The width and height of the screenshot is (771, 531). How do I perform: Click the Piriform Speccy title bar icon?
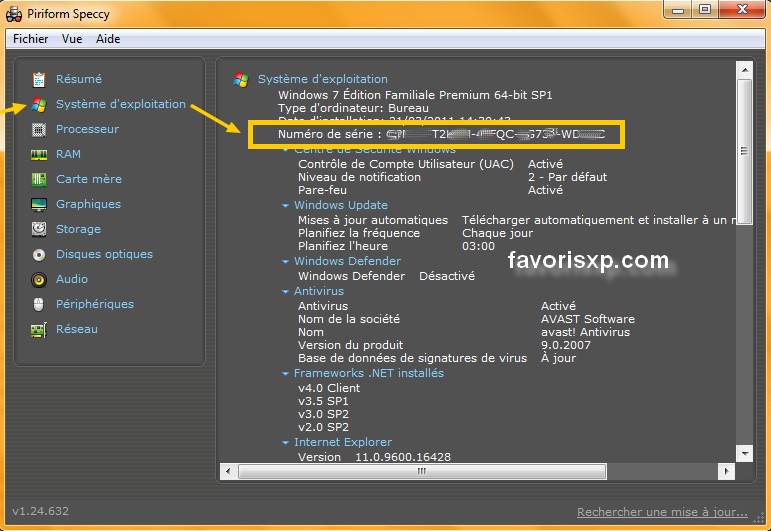(x=14, y=14)
